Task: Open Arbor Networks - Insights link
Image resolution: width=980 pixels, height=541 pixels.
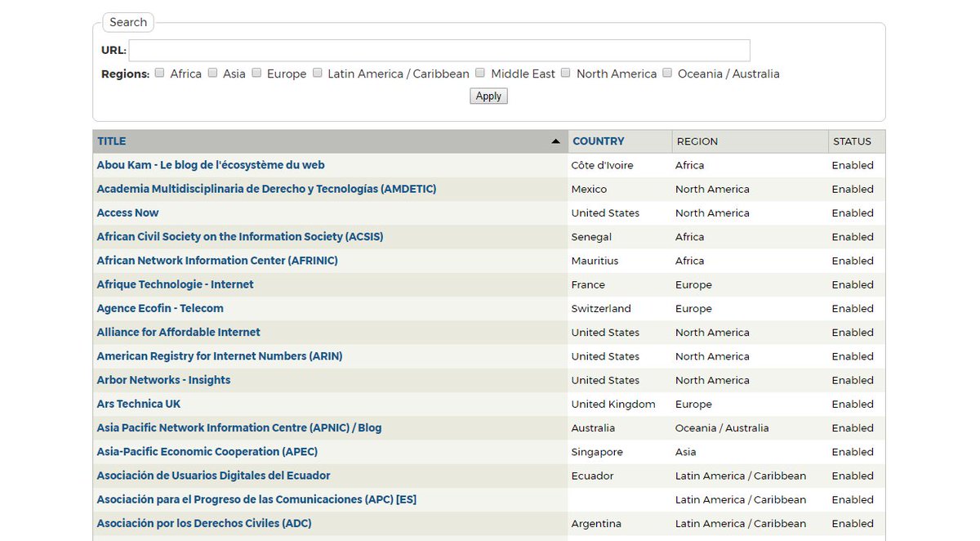Action: pyautogui.click(x=163, y=380)
